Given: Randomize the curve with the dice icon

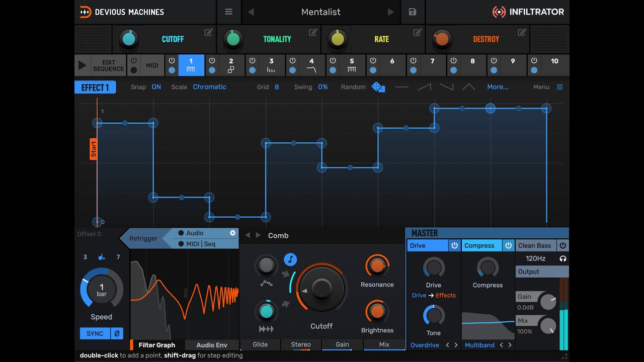Looking at the screenshot, I should 378,87.
